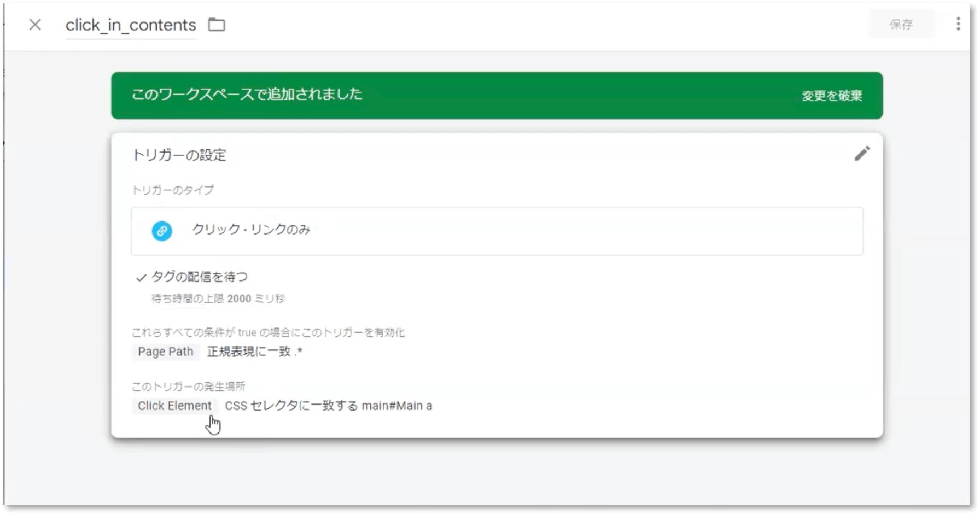
Task: Click the text 待ち時間の上限 2000 ミリ秒
Action: coord(218,299)
